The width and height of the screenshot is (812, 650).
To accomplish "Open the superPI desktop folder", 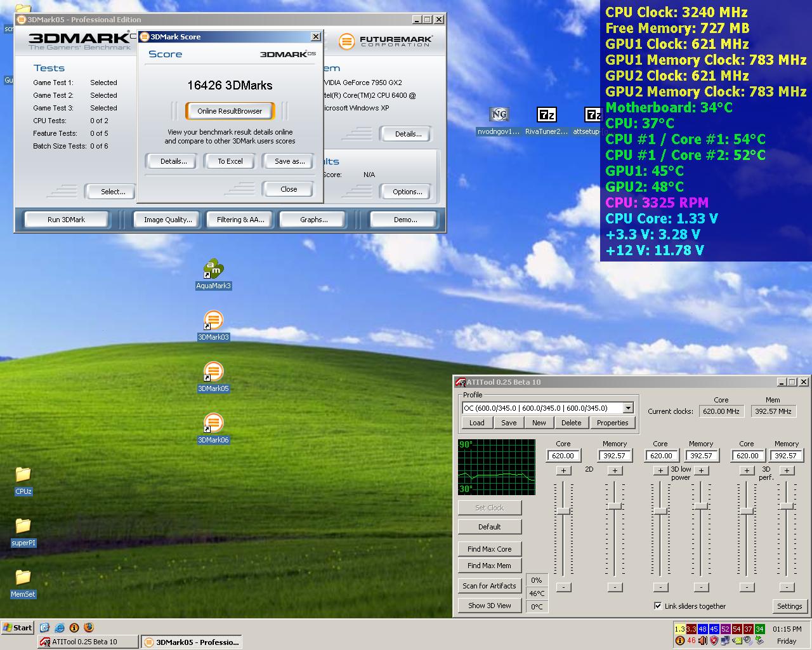I will 23,527.
